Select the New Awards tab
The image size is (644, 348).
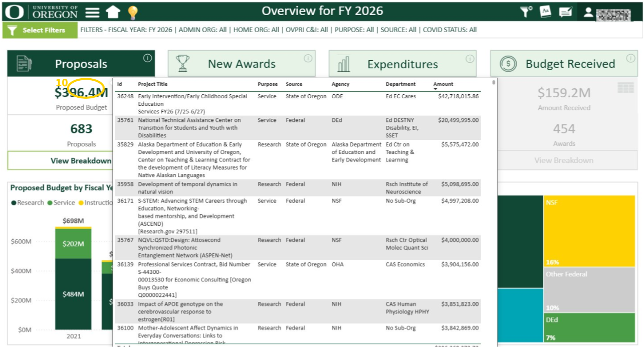pyautogui.click(x=242, y=64)
